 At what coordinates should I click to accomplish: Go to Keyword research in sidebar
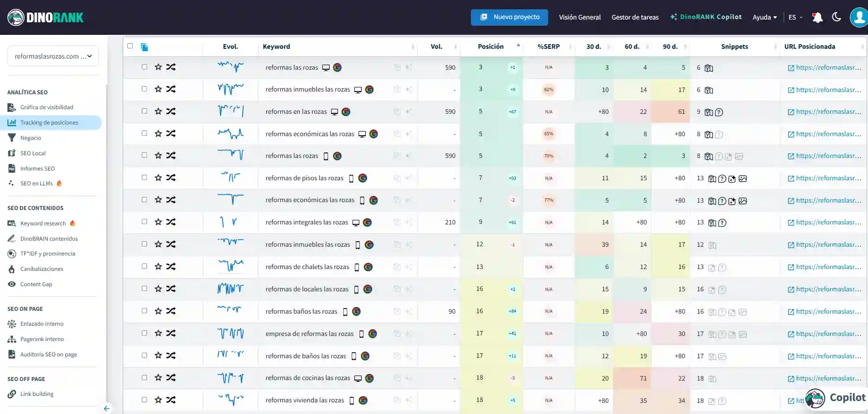click(43, 223)
